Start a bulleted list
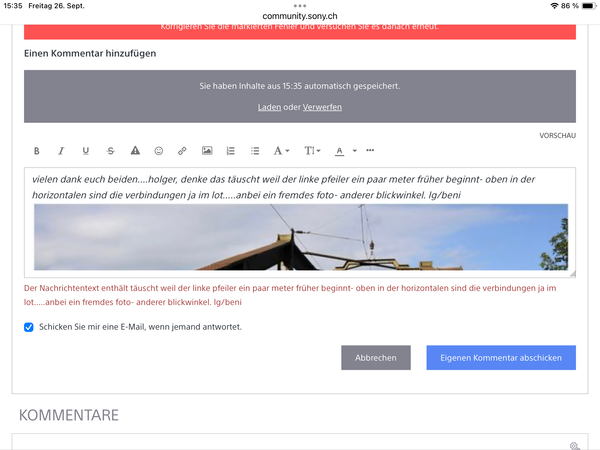The width and height of the screenshot is (600, 450). click(x=255, y=151)
